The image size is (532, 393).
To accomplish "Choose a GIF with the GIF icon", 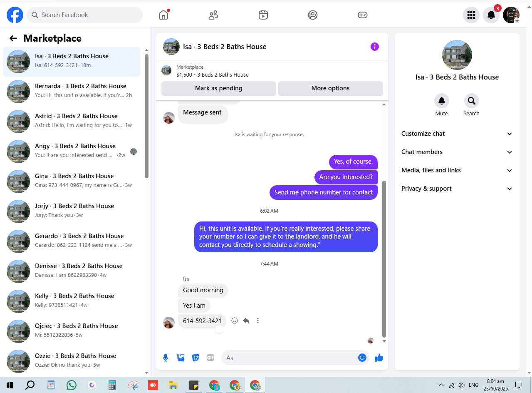I will click(x=210, y=358).
